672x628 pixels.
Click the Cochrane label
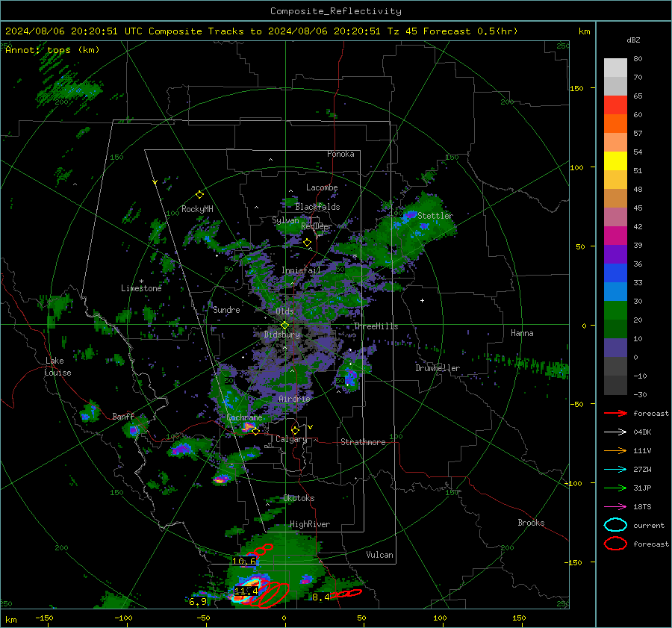tap(244, 417)
